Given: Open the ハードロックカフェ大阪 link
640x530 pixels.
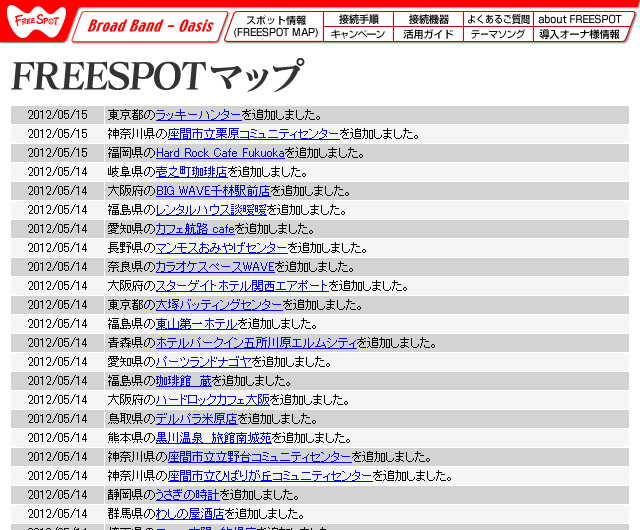Looking at the screenshot, I should pos(213,400).
